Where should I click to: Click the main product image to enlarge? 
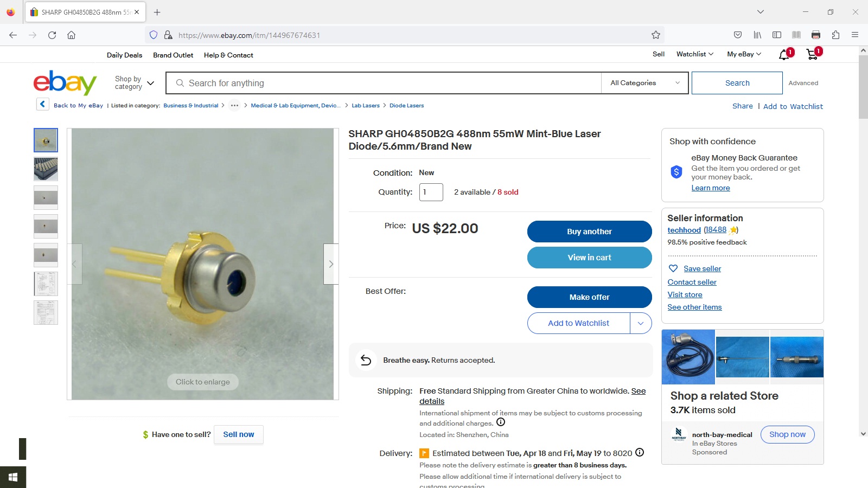(203, 264)
